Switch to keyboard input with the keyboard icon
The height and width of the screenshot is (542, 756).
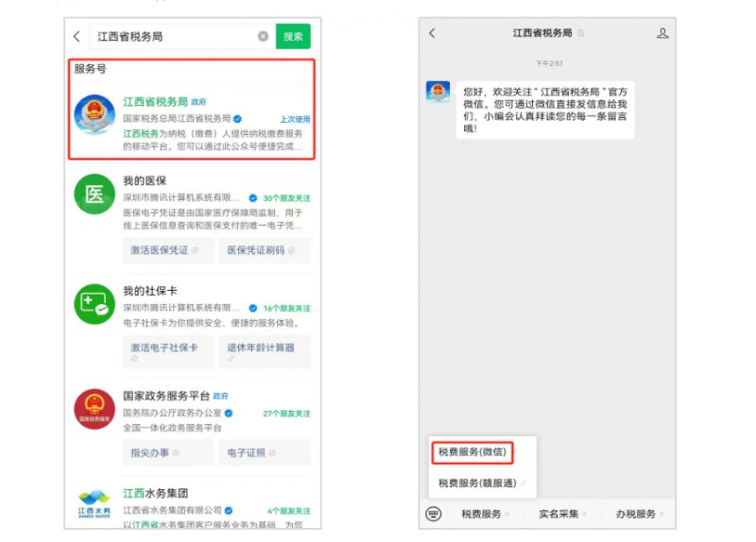[434, 514]
